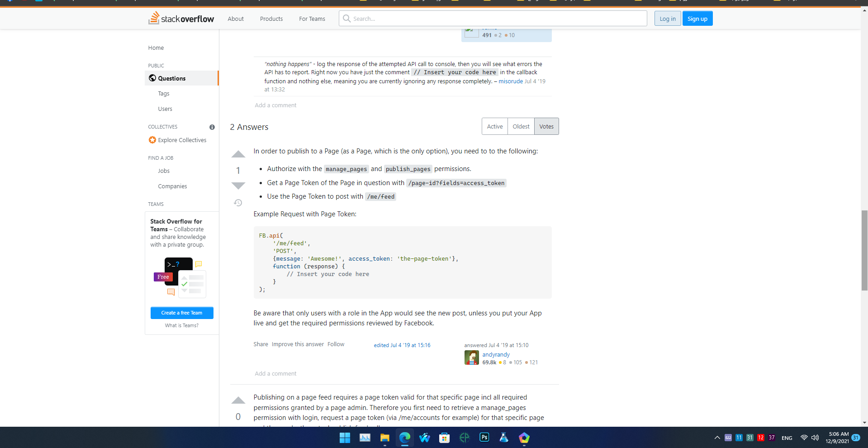Open andyrandy's avatar image
The image size is (868, 448).
472,357
